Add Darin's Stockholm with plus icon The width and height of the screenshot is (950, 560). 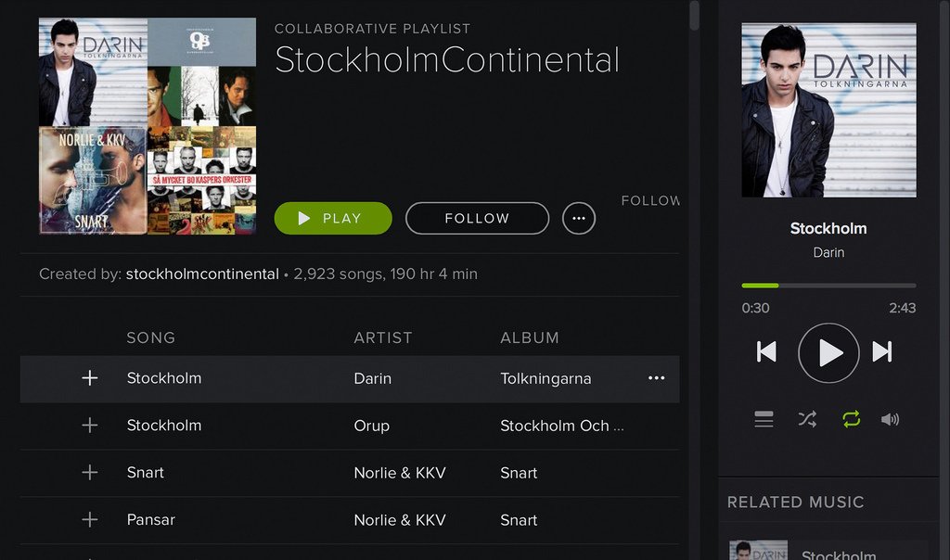(x=90, y=378)
